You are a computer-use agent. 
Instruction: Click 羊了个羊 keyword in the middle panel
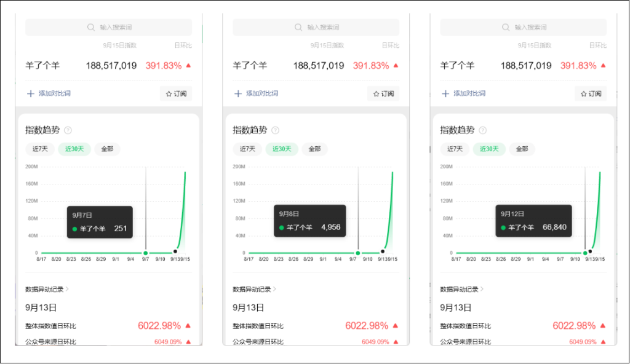click(x=250, y=66)
